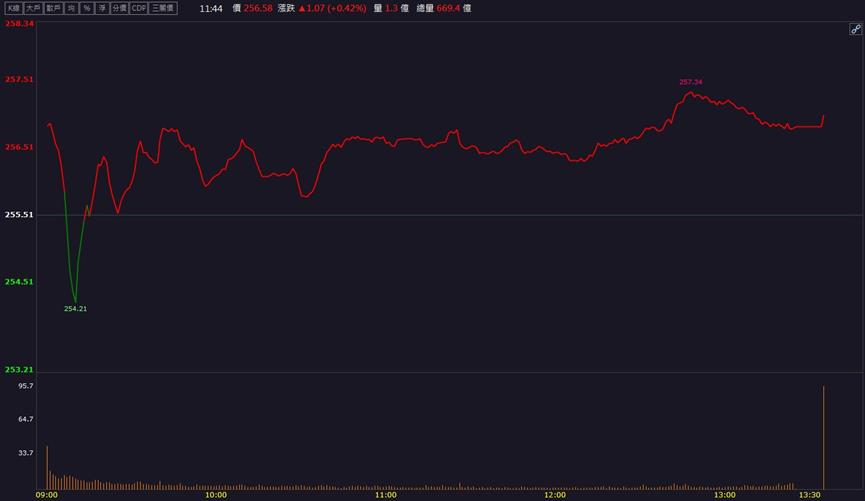Click the 12:00 time axis label

coord(555,495)
